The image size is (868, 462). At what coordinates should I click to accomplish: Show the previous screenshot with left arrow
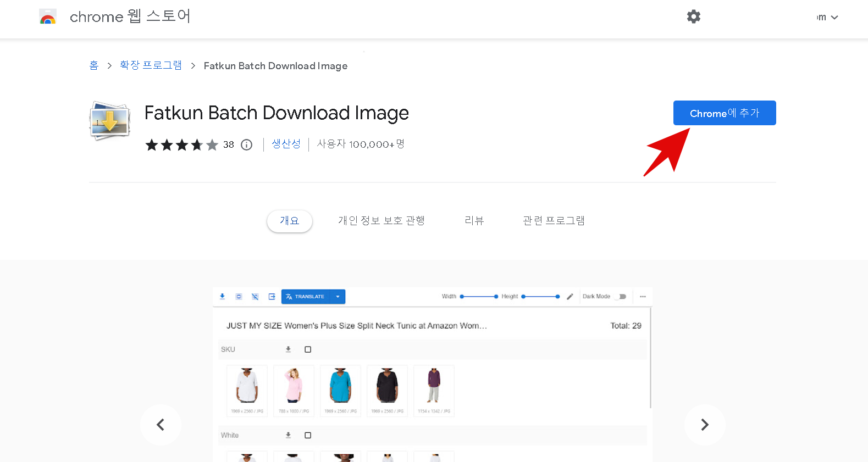pos(161,425)
